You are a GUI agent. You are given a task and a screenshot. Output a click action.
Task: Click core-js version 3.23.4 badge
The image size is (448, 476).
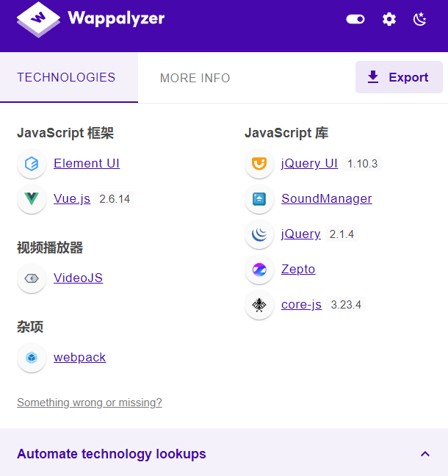346,305
